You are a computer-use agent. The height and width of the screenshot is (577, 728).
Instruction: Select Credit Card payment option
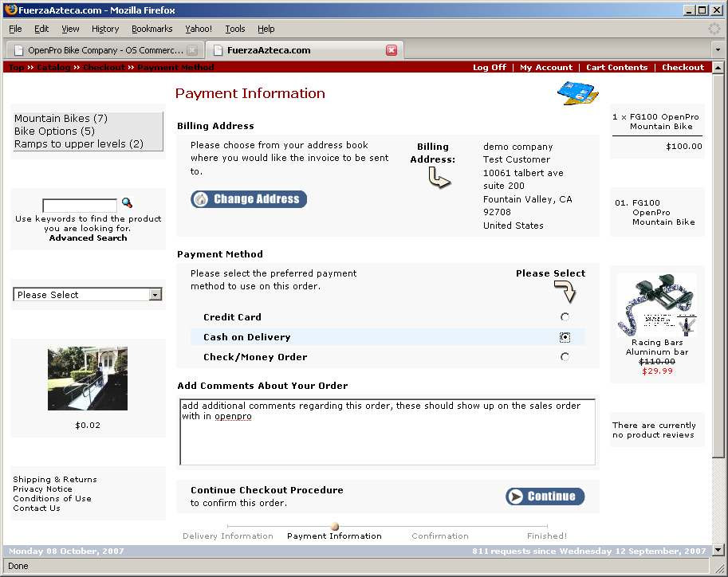[x=565, y=317]
